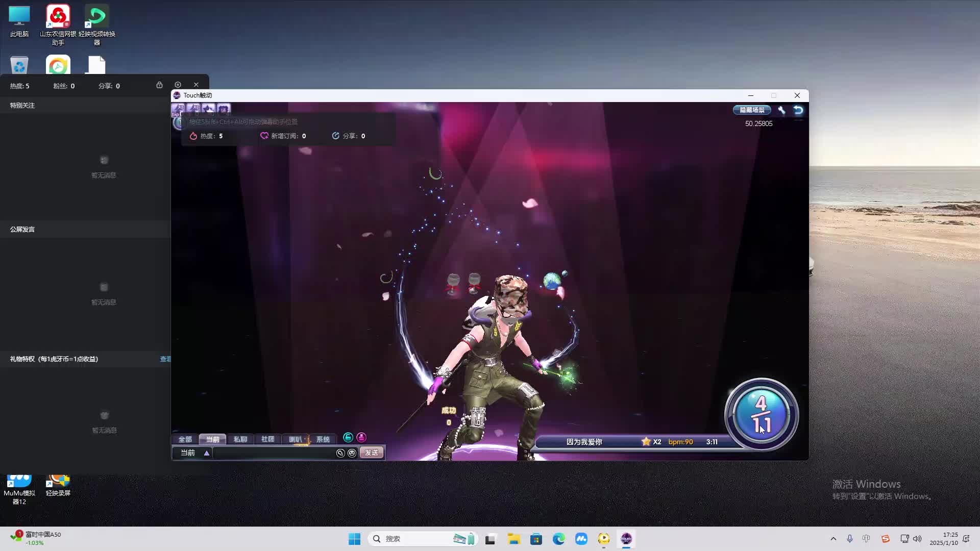The width and height of the screenshot is (980, 551).
Task: Click the eraser clear-chat icon
Action: tap(340, 453)
